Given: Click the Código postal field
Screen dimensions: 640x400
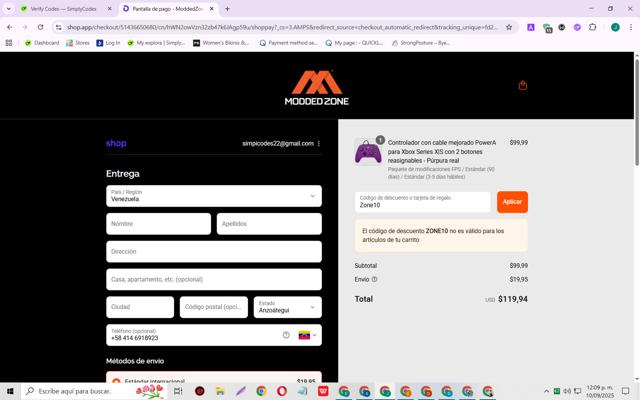Looking at the screenshot, I should 213,307.
